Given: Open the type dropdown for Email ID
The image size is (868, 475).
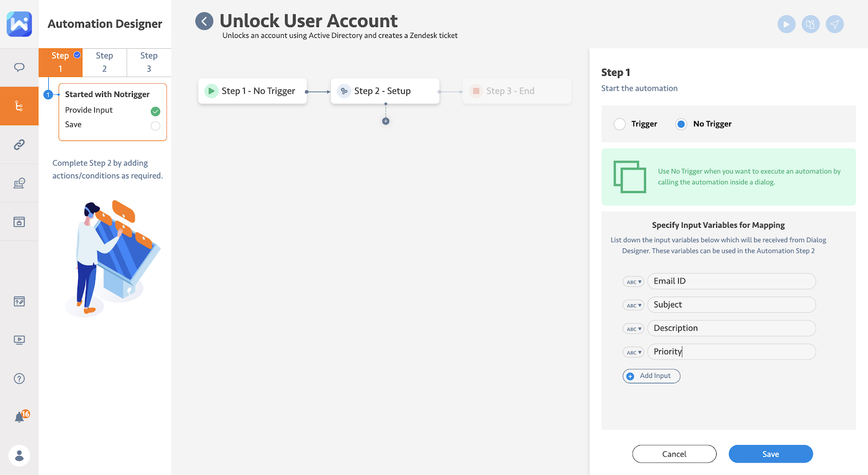Looking at the screenshot, I should coord(633,282).
